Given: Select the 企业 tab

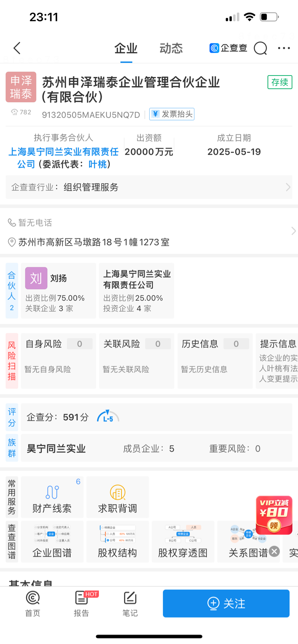Looking at the screenshot, I should (126, 48).
